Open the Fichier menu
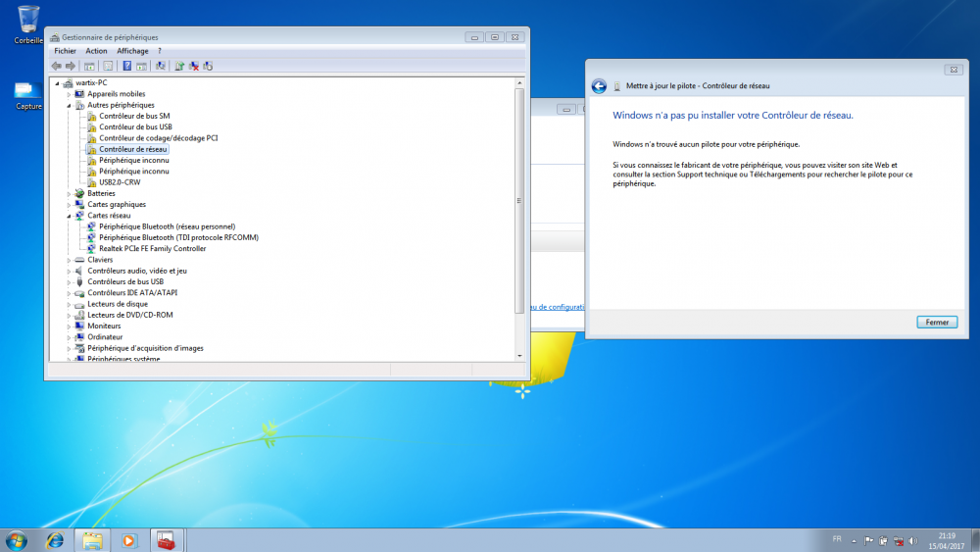The width and height of the screenshot is (980, 552). pyautogui.click(x=65, y=51)
